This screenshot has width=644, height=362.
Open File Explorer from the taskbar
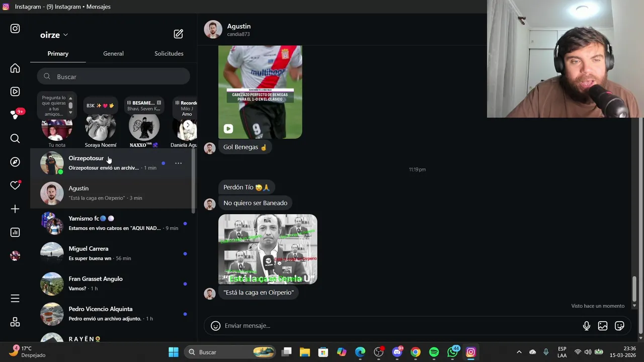click(x=305, y=352)
